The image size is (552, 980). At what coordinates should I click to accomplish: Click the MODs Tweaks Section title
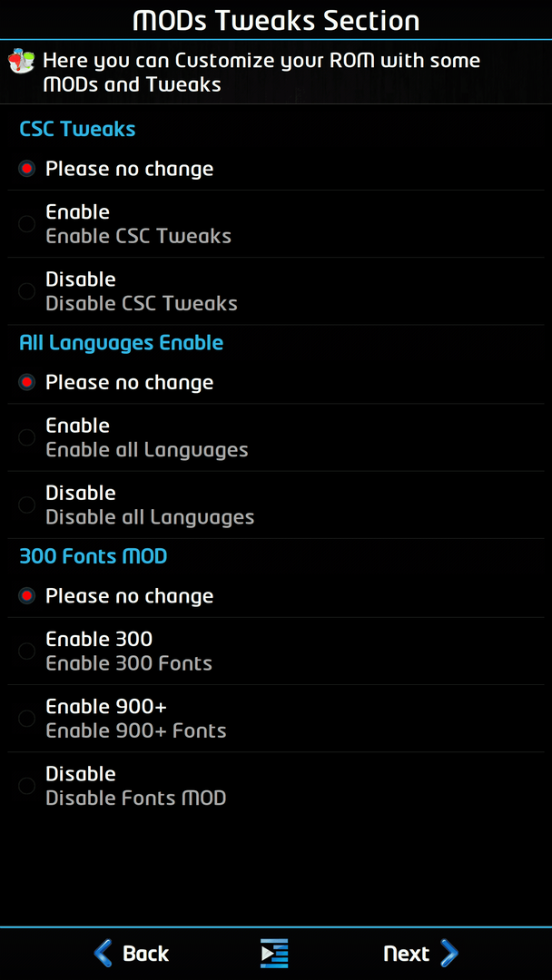(x=276, y=21)
